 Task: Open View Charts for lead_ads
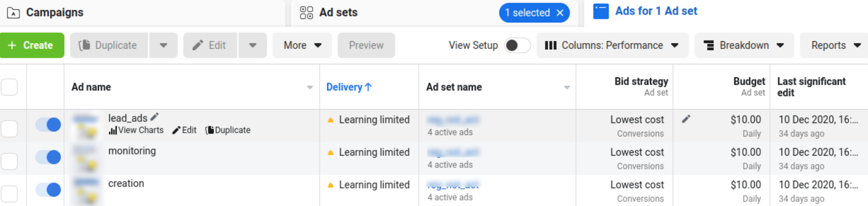[136, 130]
